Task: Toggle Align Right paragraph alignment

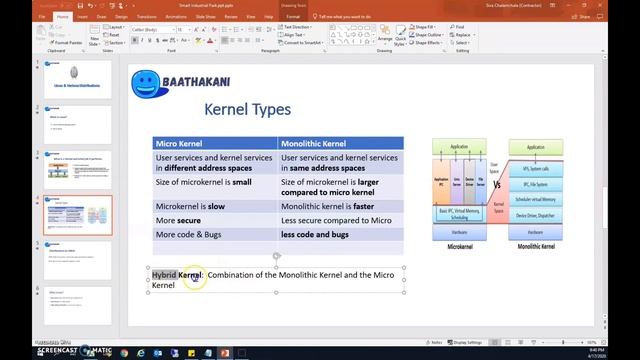Action: [240, 40]
